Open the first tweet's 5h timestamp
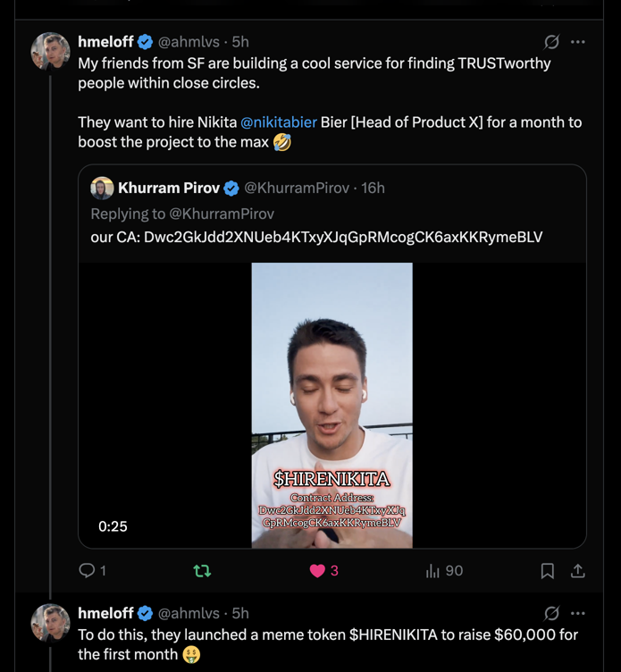 (x=240, y=42)
